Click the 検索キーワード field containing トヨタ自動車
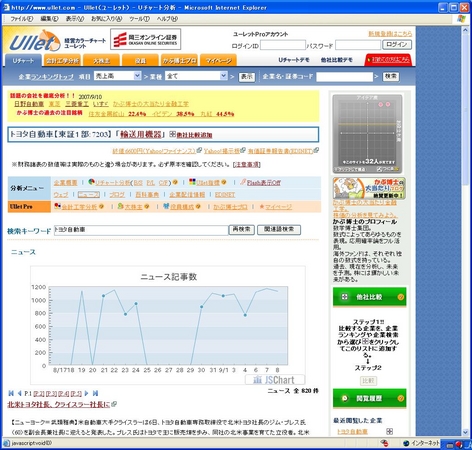This screenshot has width=472, height=450. point(141,230)
